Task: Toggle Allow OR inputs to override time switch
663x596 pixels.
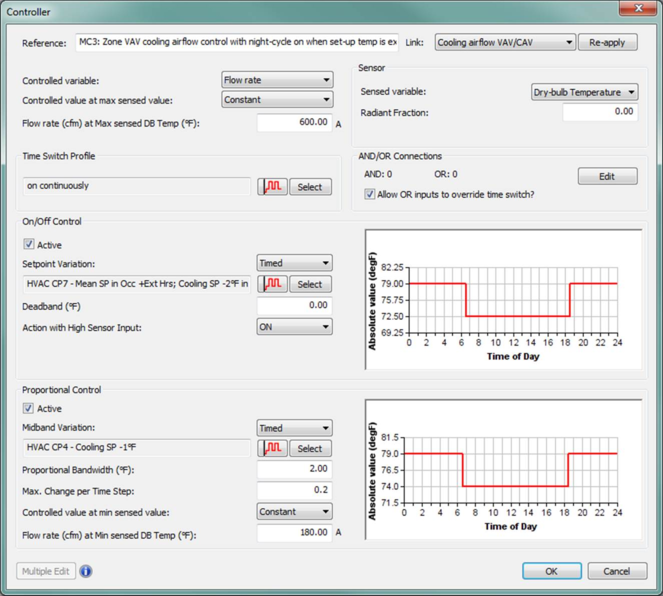Action: click(370, 194)
